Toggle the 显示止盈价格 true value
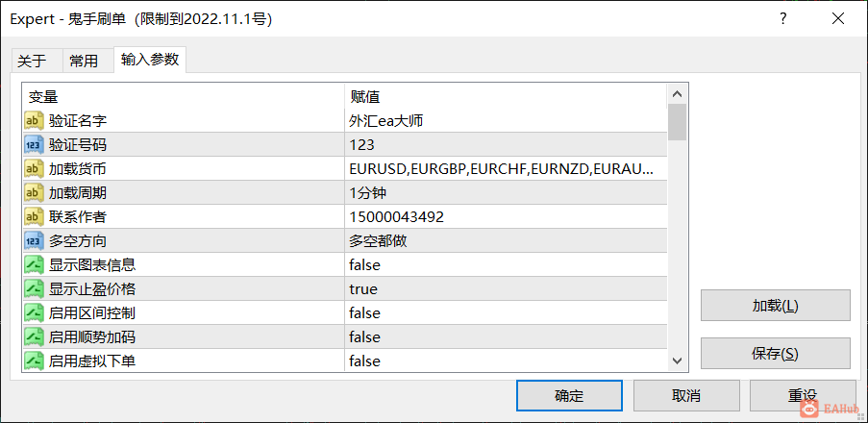868x423 pixels. (x=506, y=289)
